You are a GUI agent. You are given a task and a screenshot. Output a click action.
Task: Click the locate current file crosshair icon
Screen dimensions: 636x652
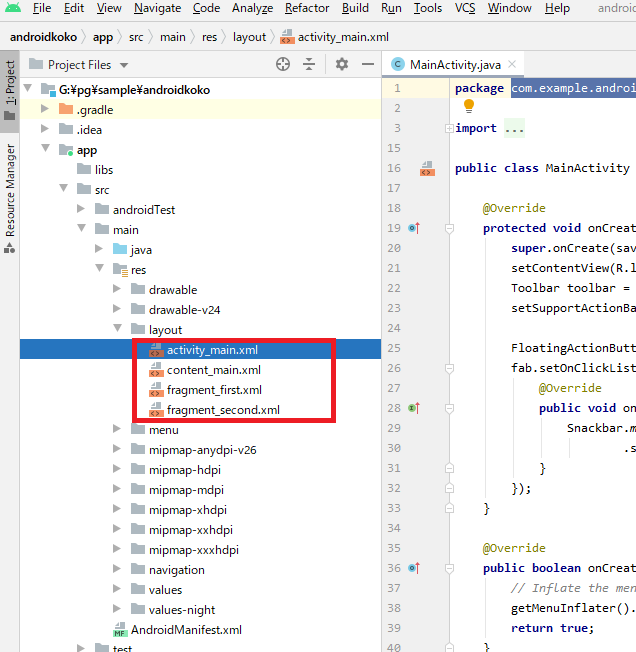pos(283,64)
